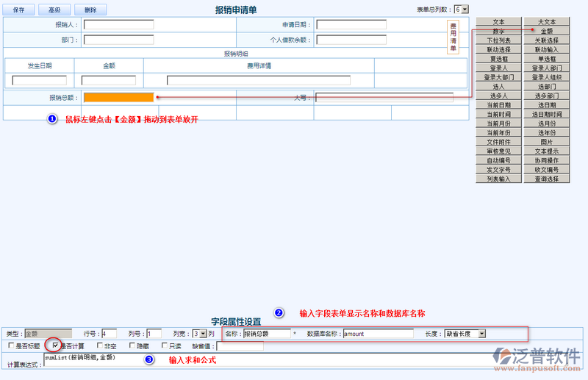Pick the 图片 field component

[546, 142]
